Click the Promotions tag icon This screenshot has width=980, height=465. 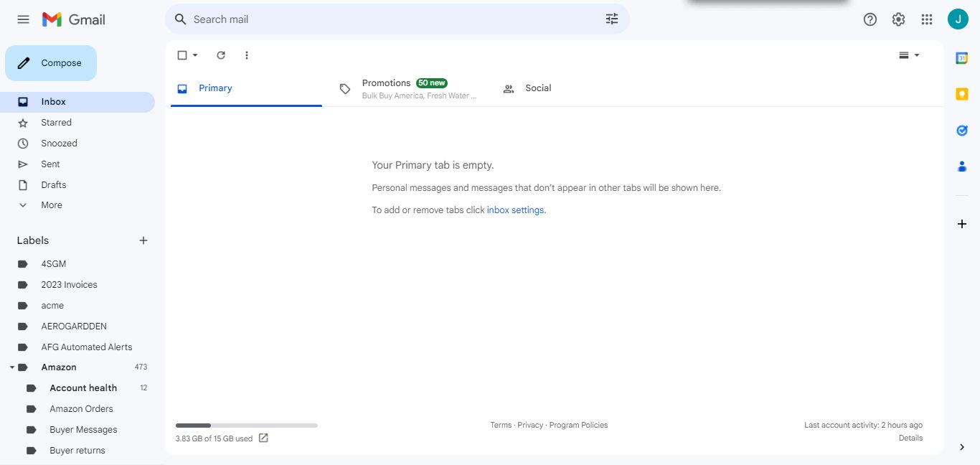point(345,89)
